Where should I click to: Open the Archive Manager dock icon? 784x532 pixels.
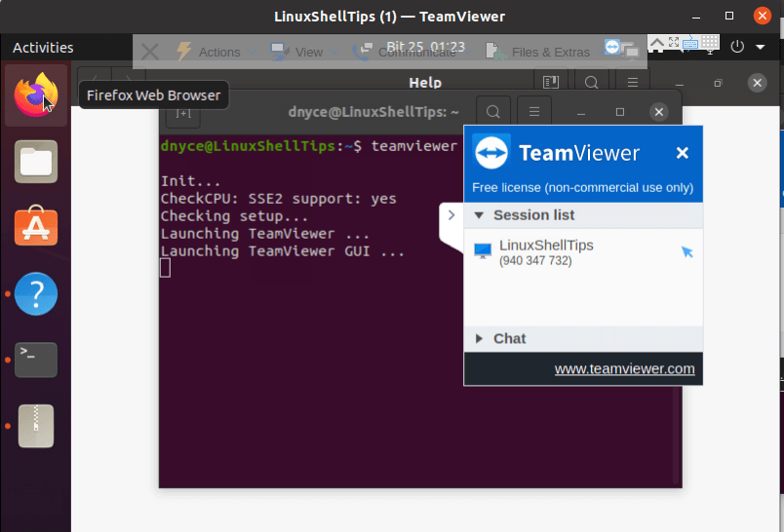pyautogui.click(x=36, y=426)
